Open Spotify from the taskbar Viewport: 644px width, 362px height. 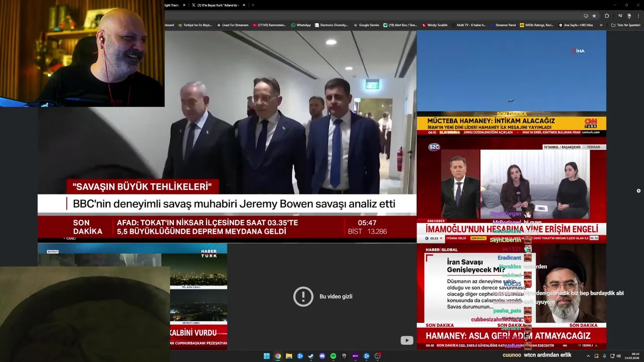point(333,356)
